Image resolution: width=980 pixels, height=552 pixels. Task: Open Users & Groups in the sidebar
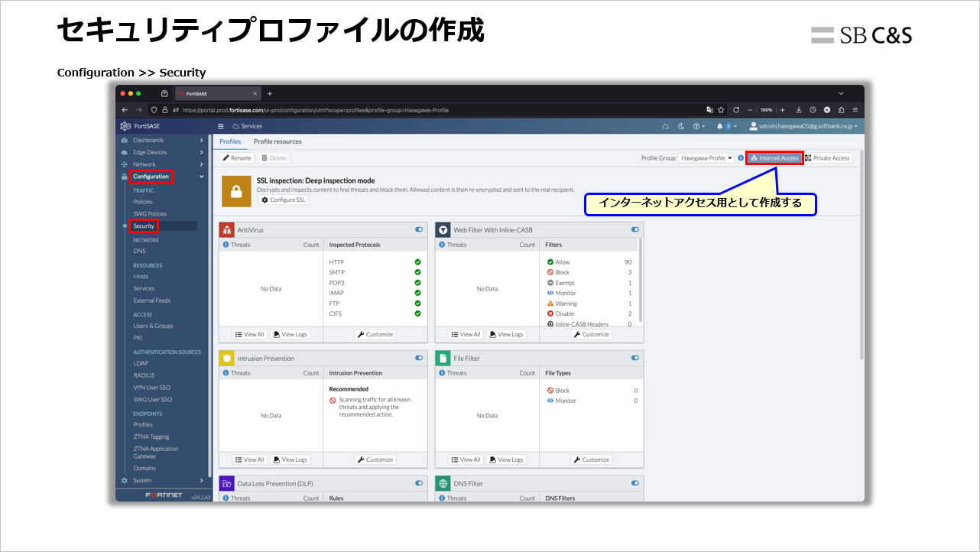154,326
